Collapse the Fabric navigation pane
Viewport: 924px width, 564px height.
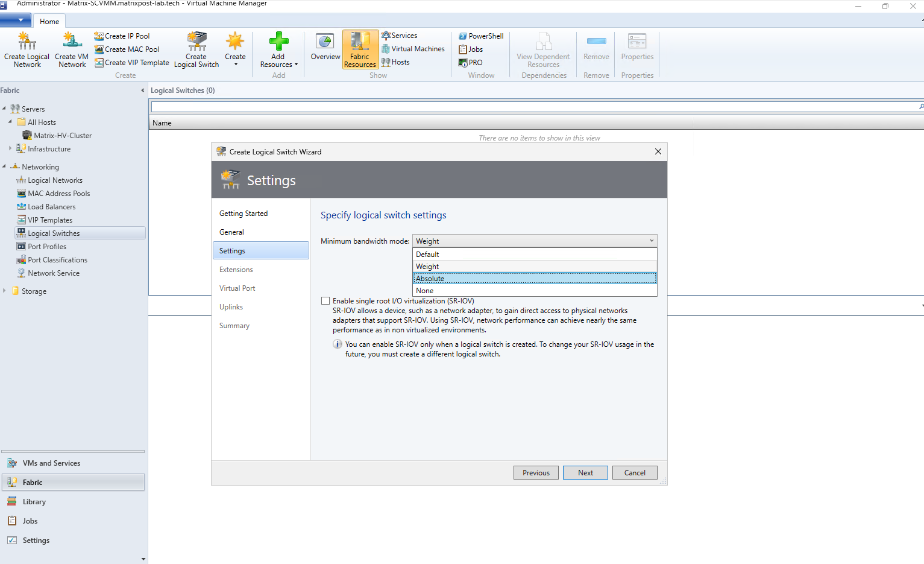[143, 90]
